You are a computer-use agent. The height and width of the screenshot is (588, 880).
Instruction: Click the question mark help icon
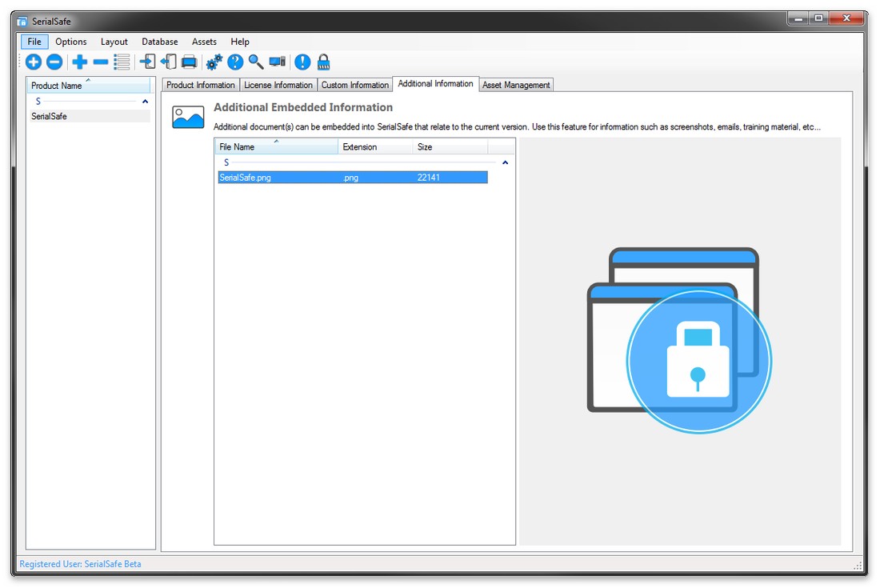pyautogui.click(x=235, y=62)
